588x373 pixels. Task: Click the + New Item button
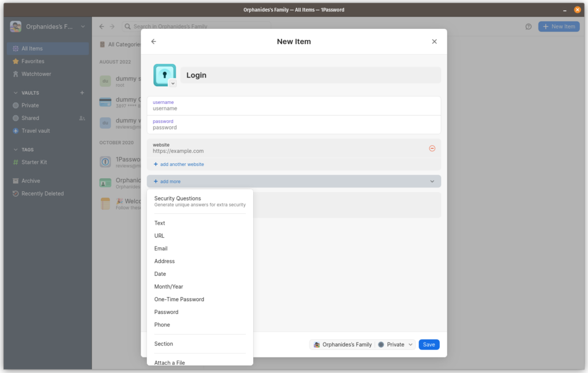[x=559, y=26]
